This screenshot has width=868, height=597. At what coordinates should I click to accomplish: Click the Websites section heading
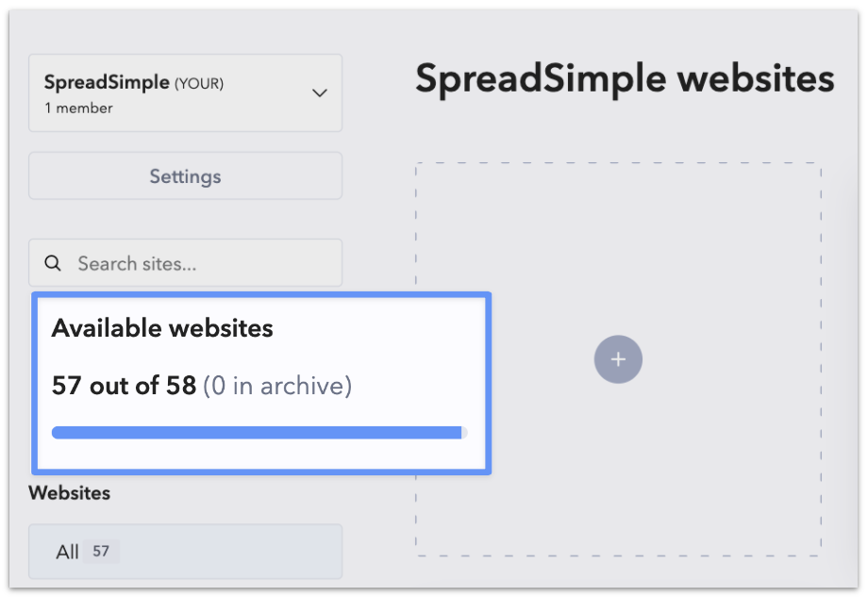70,493
